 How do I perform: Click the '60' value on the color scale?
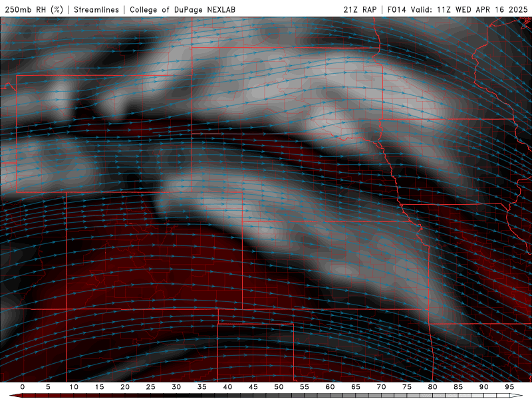point(330,387)
